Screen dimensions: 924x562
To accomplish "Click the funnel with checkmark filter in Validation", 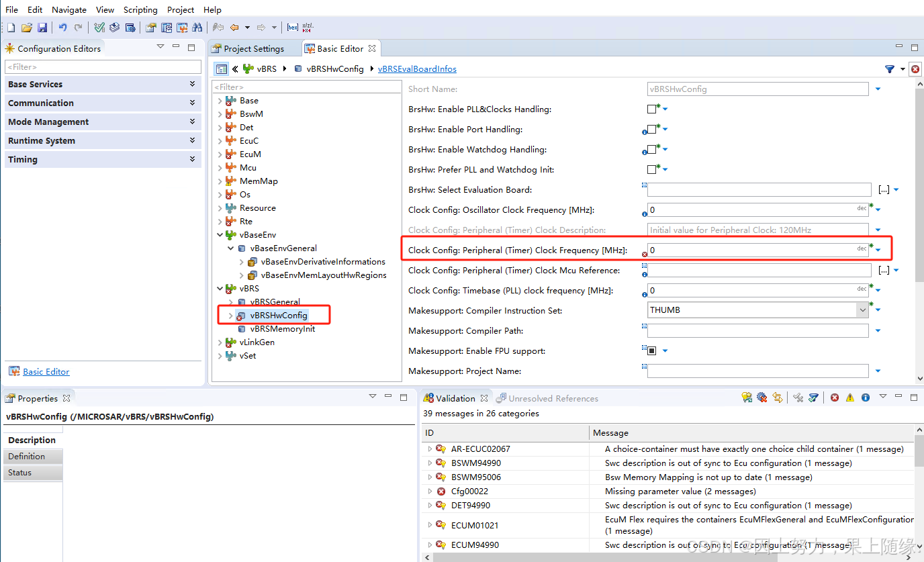I will (813, 397).
